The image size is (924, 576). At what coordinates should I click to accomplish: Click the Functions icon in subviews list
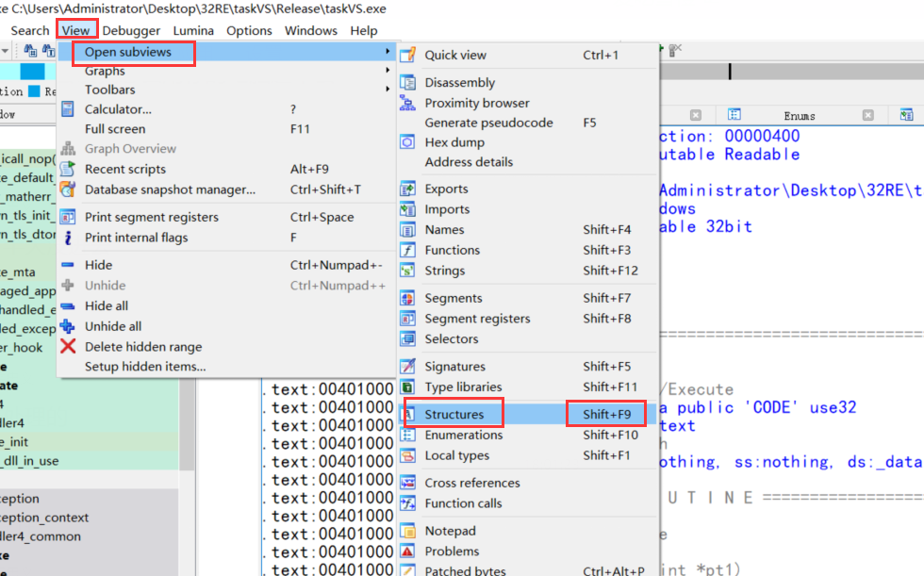407,250
